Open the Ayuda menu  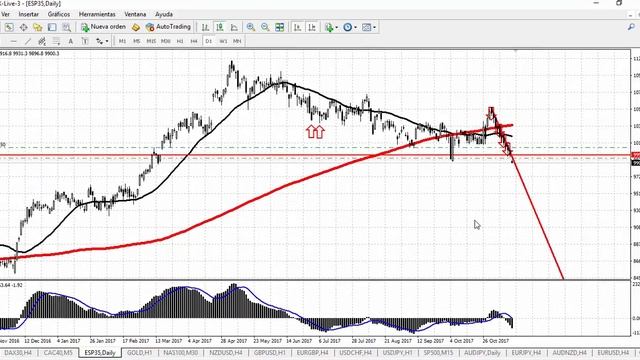164,14
